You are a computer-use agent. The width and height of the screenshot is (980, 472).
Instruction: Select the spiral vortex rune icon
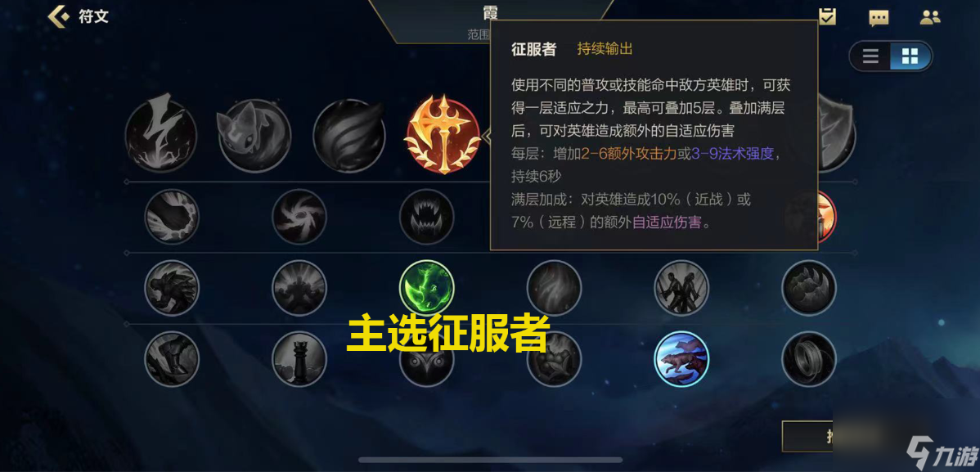[299, 217]
